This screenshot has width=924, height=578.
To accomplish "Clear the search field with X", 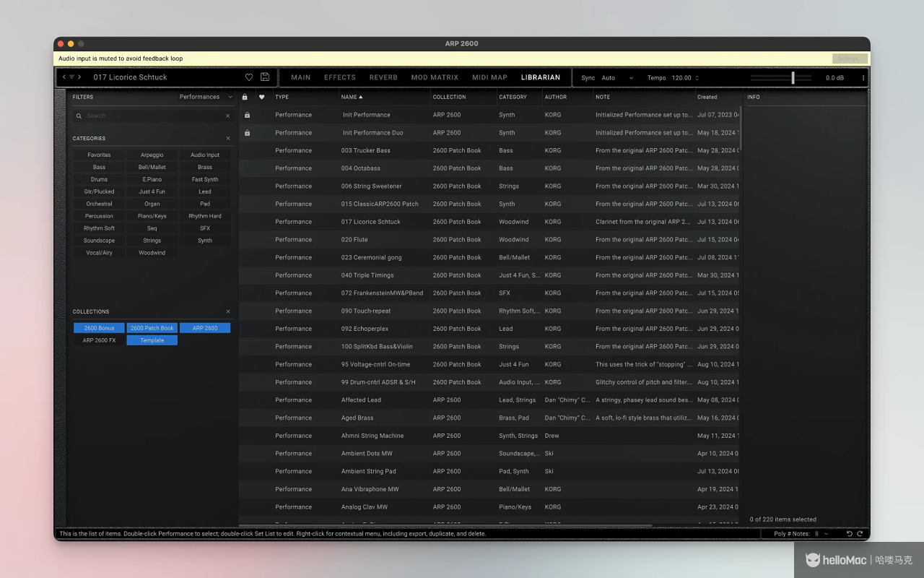I will coord(228,116).
